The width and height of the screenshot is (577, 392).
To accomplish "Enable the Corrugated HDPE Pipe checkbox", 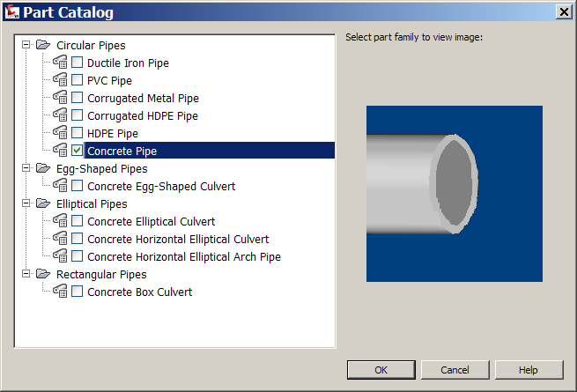I will coord(78,115).
